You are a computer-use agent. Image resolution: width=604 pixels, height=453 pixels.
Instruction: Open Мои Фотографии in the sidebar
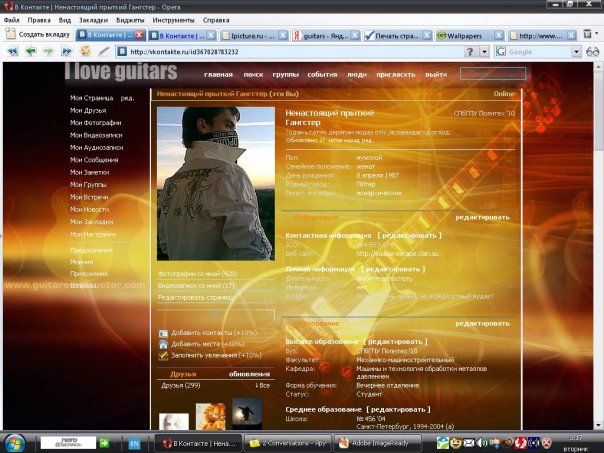click(x=96, y=123)
